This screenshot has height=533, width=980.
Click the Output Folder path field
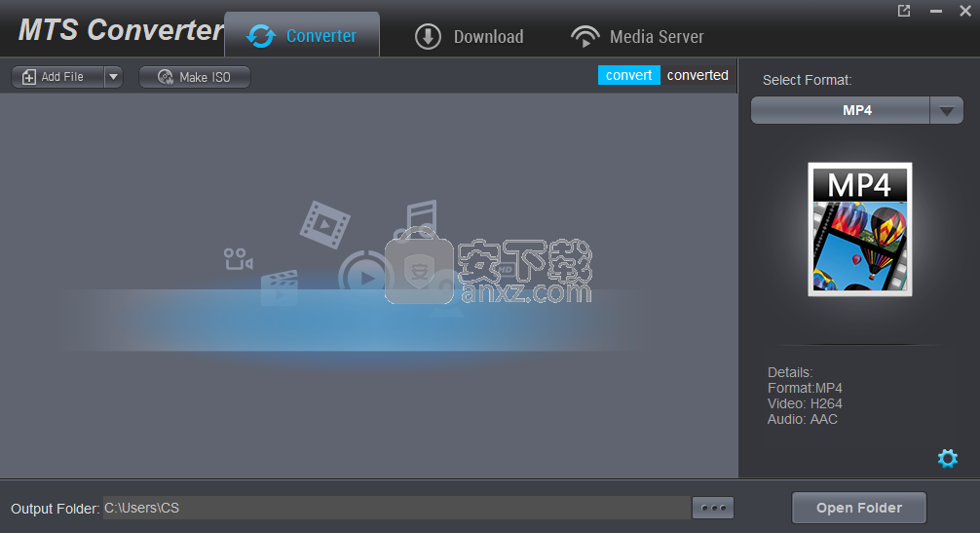click(x=396, y=508)
